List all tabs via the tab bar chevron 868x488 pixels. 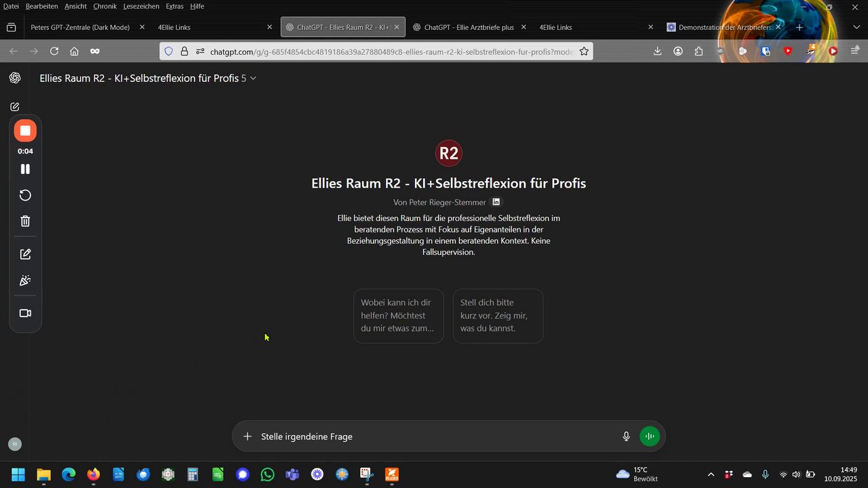(x=856, y=27)
